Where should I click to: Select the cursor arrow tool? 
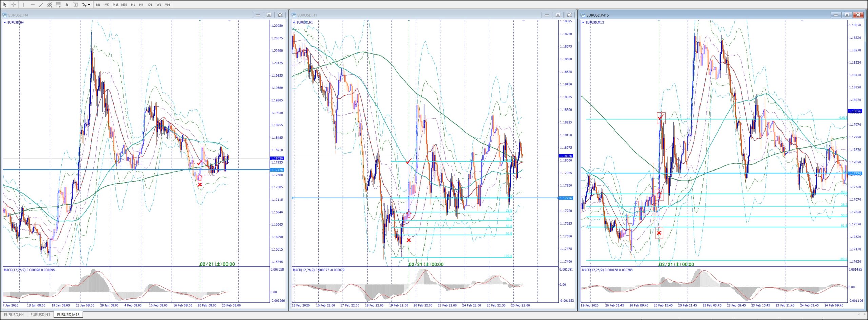[x=5, y=5]
